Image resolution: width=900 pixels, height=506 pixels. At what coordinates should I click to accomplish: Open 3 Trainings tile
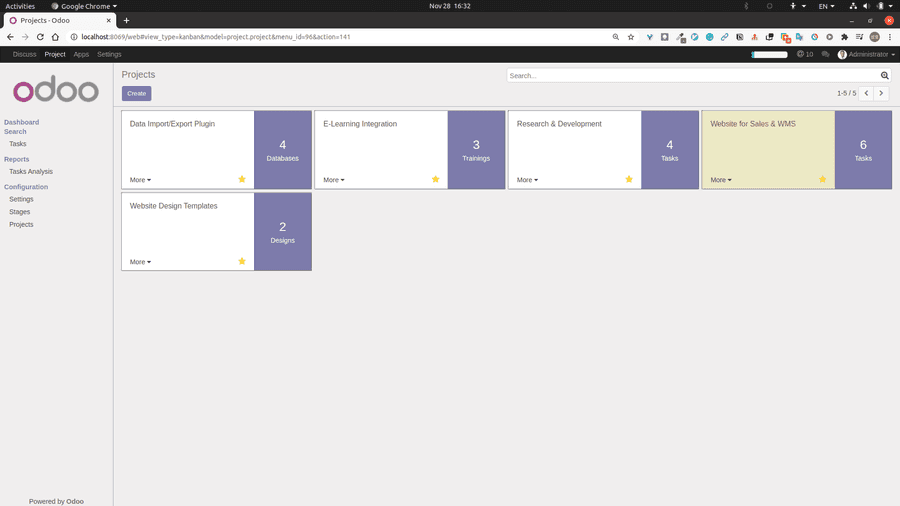[476, 150]
